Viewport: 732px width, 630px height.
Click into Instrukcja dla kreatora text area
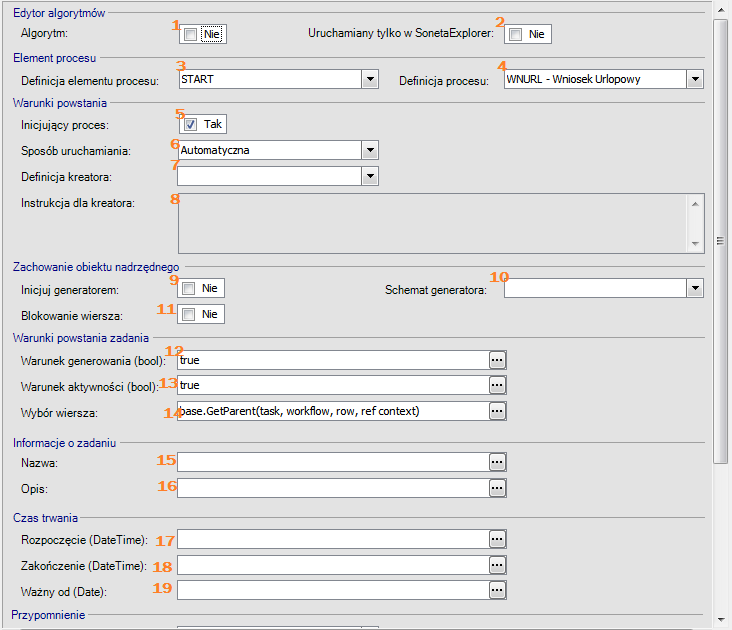[x=432, y=224]
